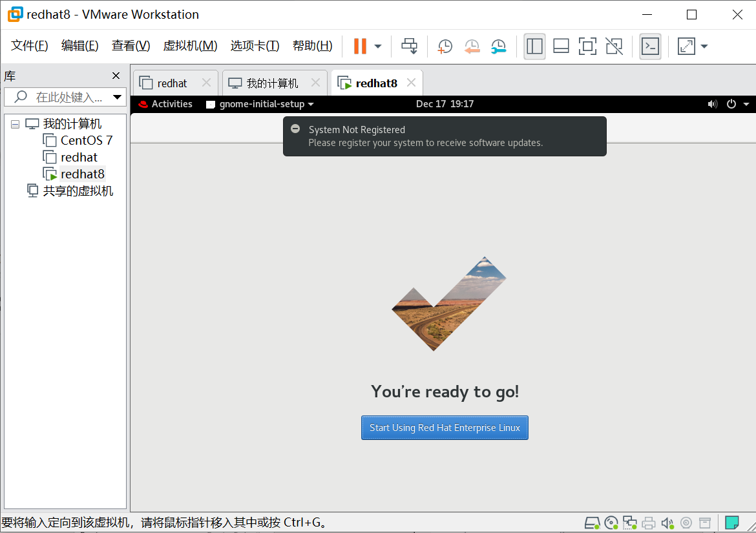The height and width of the screenshot is (533, 756).
Task: Click Start Using Red Hat Enterprise Linux
Action: 445,428
